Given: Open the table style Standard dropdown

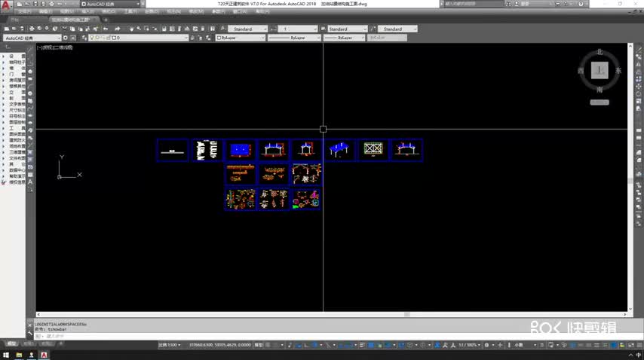Looking at the screenshot, I should [347, 29].
